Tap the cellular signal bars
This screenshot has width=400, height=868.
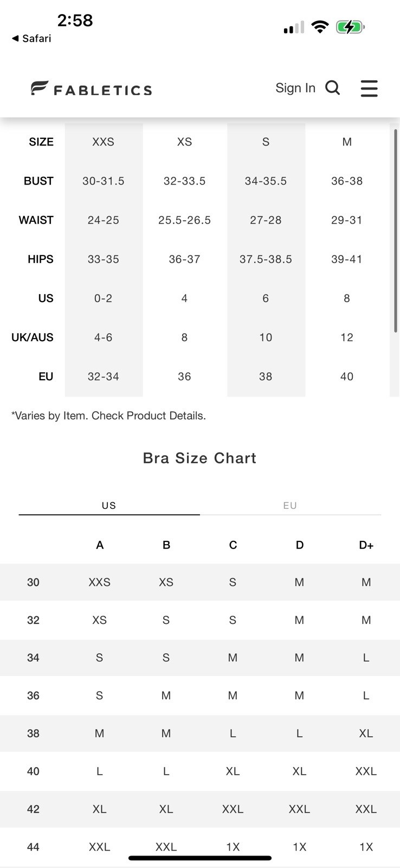(294, 28)
